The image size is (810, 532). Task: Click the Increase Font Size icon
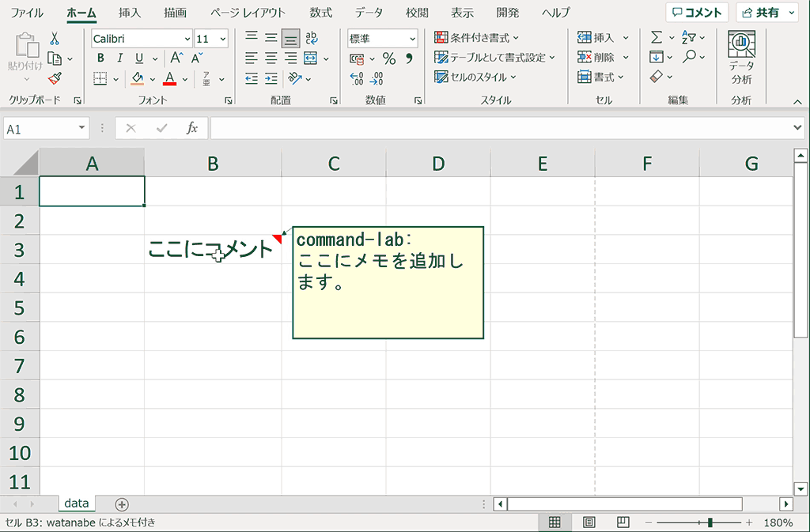coord(177,58)
